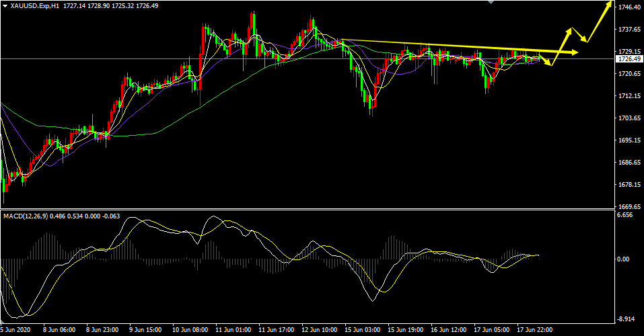Click the highlighted 1726.49 current price tag
This screenshot has height=336, width=644.
(x=628, y=59)
